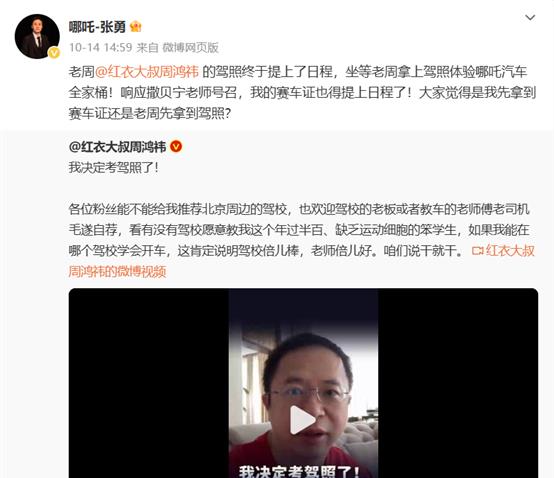Expand the post options chevron menu
554x478 pixels.
[x=530, y=17]
